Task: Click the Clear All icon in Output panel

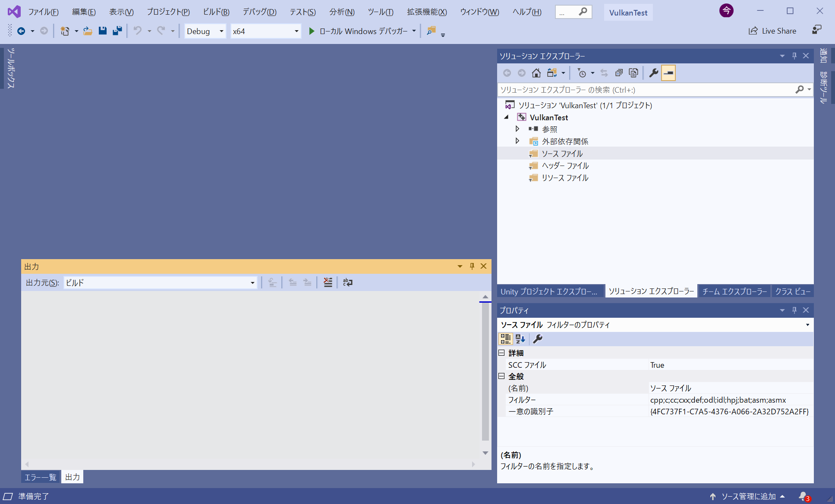Action: 328,282
